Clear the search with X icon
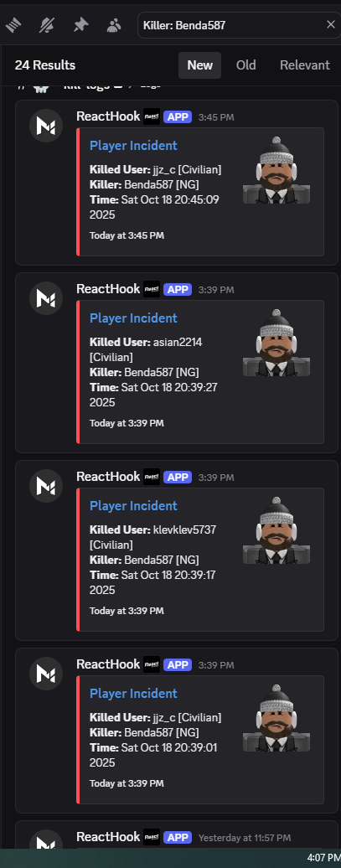The width and height of the screenshot is (341, 868). tap(330, 25)
